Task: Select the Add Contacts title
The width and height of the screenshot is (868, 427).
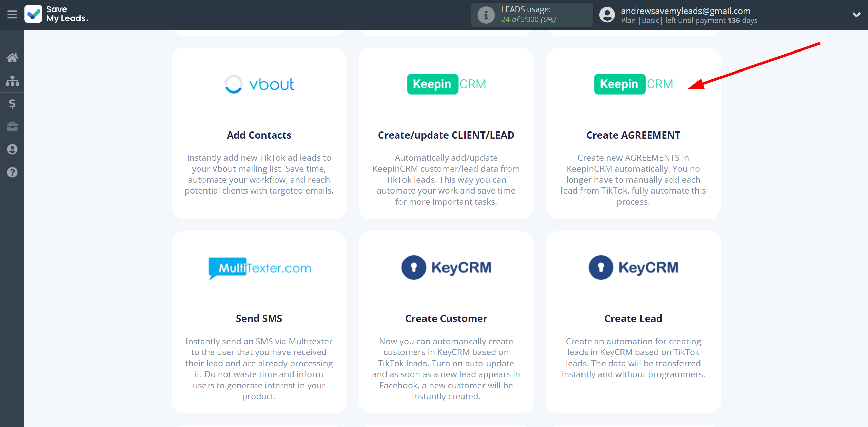Action: point(259,135)
